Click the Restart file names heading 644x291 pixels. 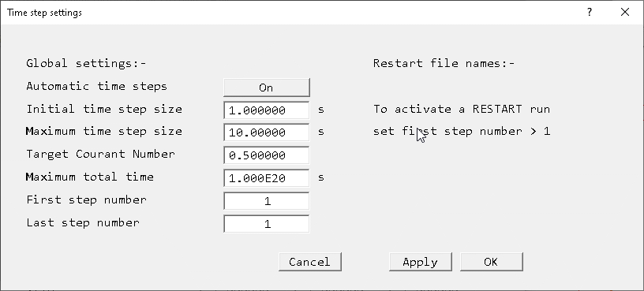point(444,64)
